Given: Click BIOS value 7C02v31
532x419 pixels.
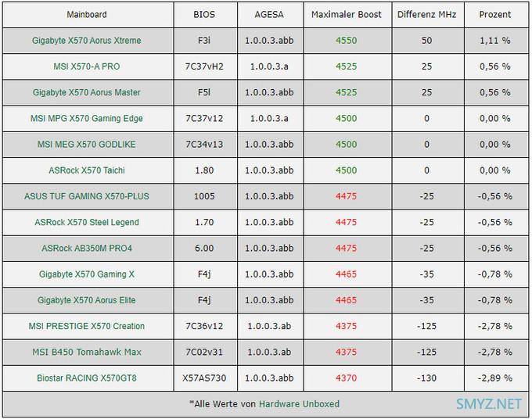Looking at the screenshot, I should (x=204, y=353).
